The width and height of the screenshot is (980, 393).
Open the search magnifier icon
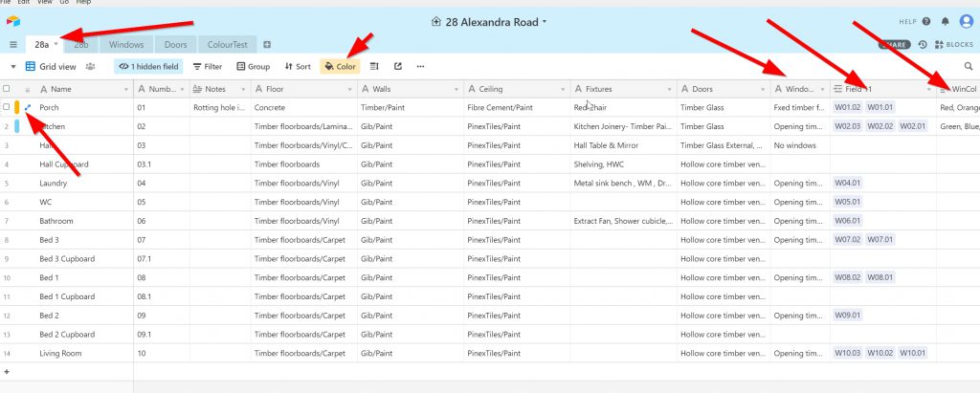[x=968, y=67]
